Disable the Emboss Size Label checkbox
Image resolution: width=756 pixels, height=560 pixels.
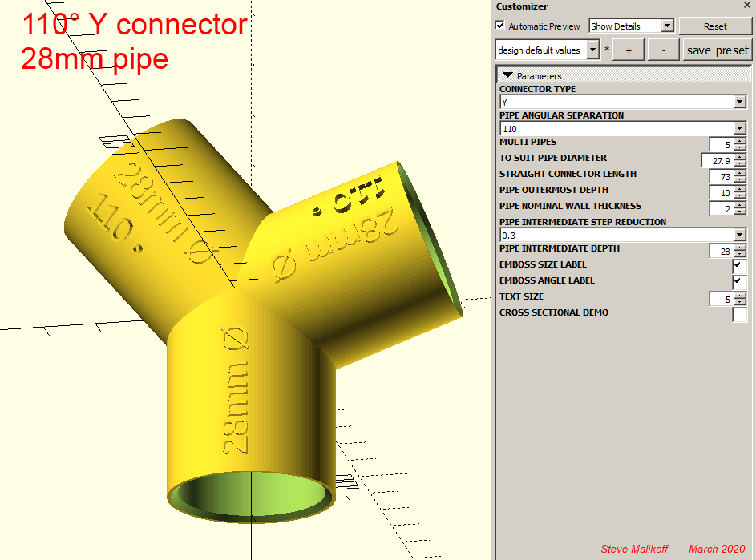click(739, 266)
